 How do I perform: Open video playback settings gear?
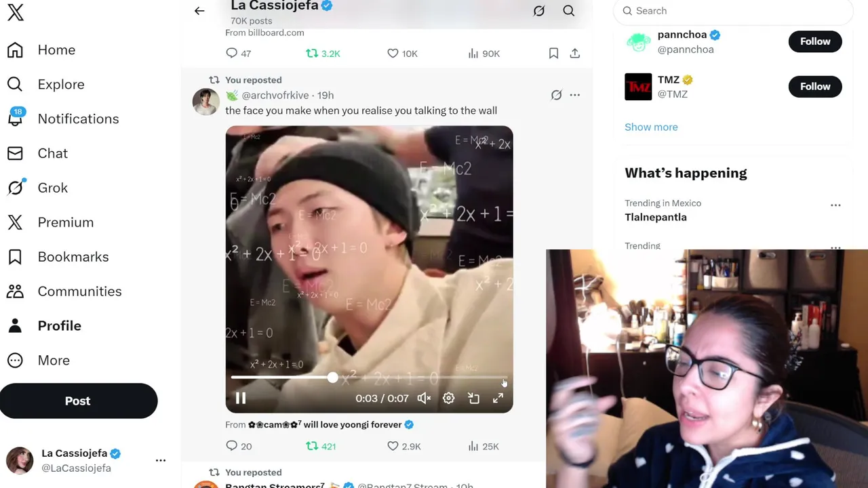[449, 399]
